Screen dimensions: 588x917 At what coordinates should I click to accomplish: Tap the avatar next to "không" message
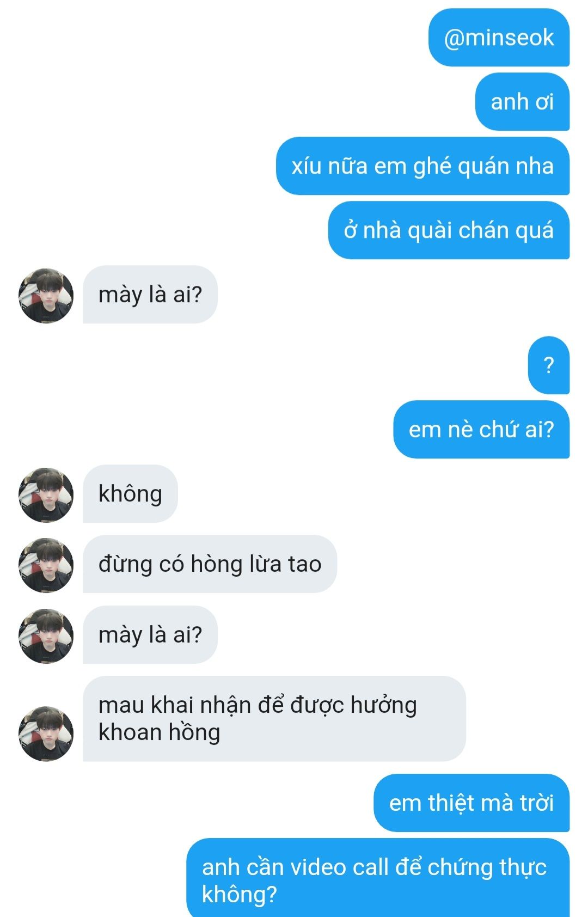tap(46, 495)
